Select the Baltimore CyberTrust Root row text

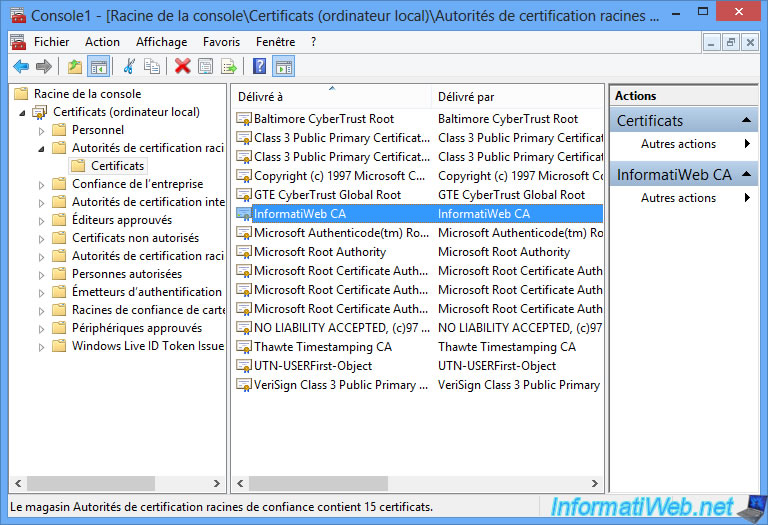point(324,119)
